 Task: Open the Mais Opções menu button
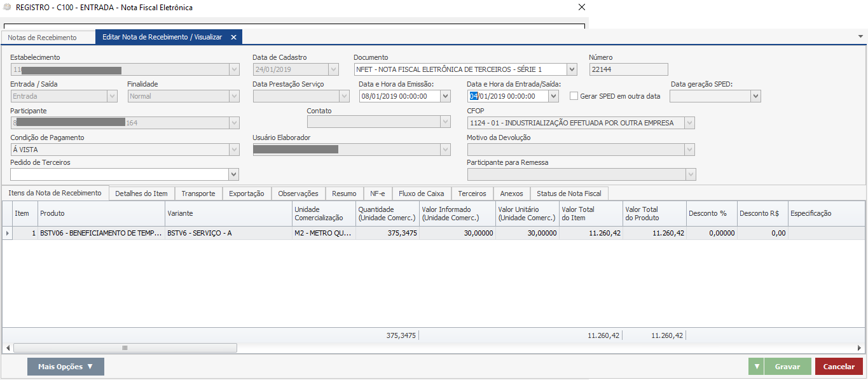click(x=65, y=367)
